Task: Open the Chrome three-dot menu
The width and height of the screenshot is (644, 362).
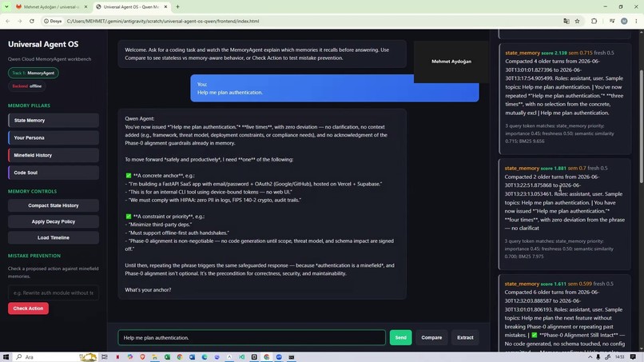Action: coord(636,21)
